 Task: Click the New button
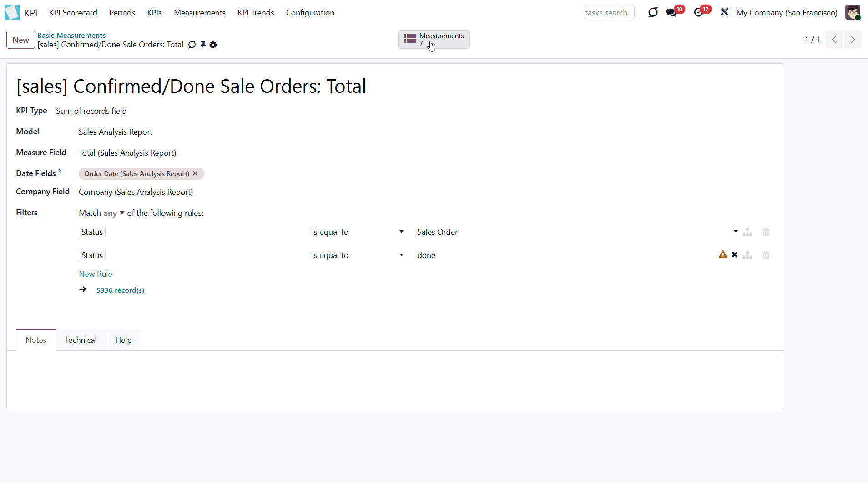[x=20, y=40]
